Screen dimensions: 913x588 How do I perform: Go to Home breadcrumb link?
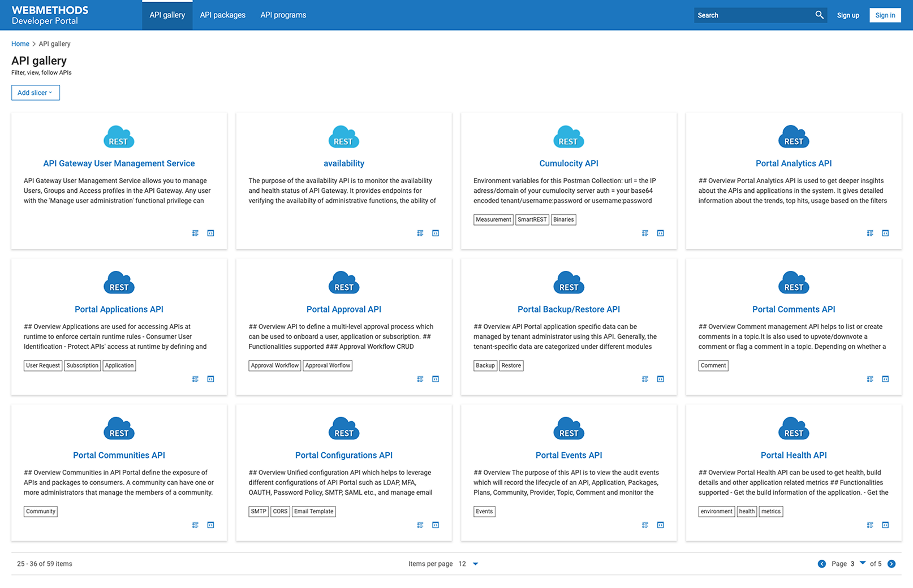[20, 44]
